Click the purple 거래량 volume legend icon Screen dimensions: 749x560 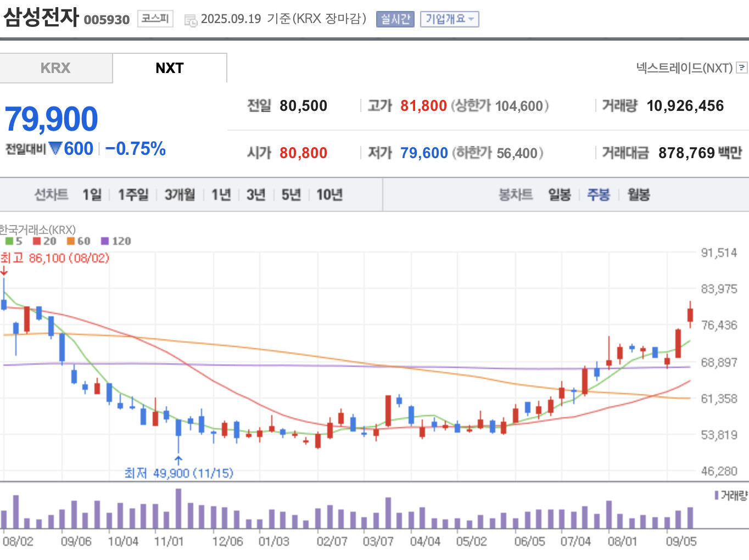(x=717, y=496)
